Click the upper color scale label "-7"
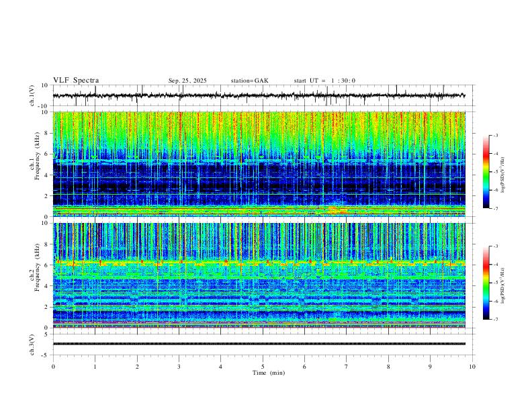 coord(495,208)
